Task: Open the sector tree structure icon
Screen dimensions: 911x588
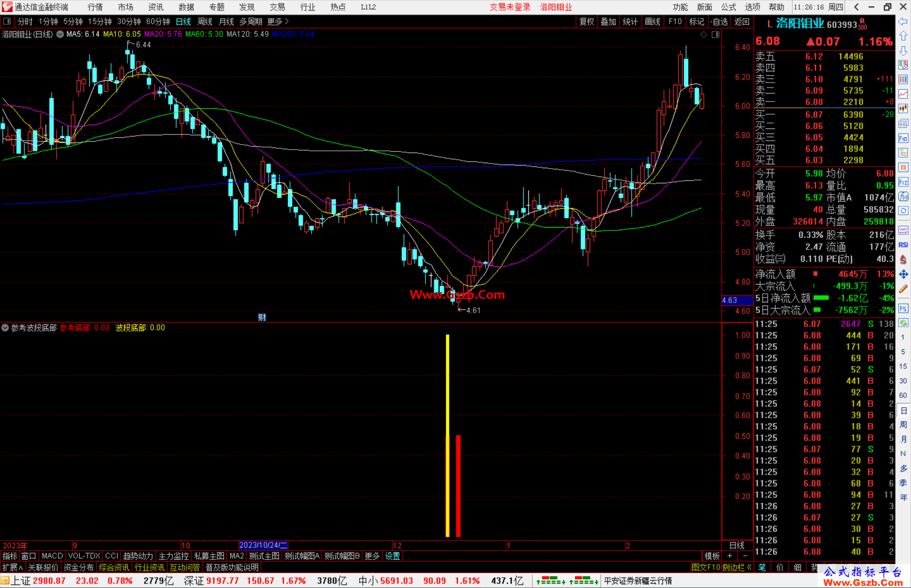Action: (903, 153)
